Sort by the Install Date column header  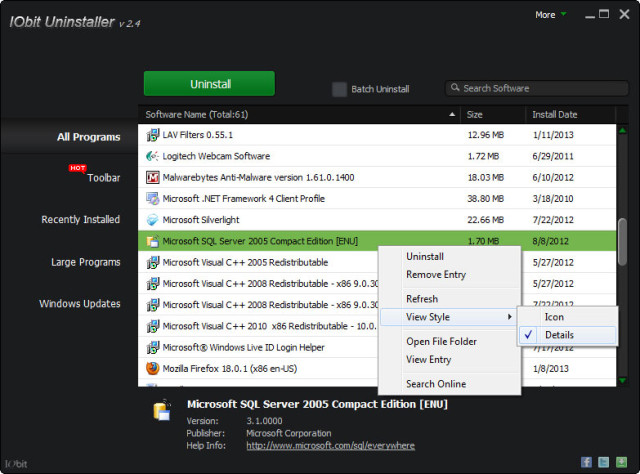point(571,115)
